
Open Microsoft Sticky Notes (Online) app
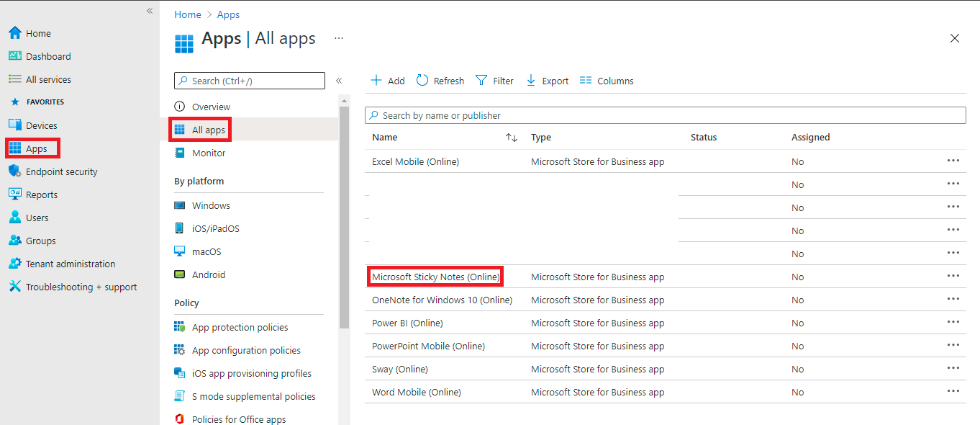click(x=435, y=277)
